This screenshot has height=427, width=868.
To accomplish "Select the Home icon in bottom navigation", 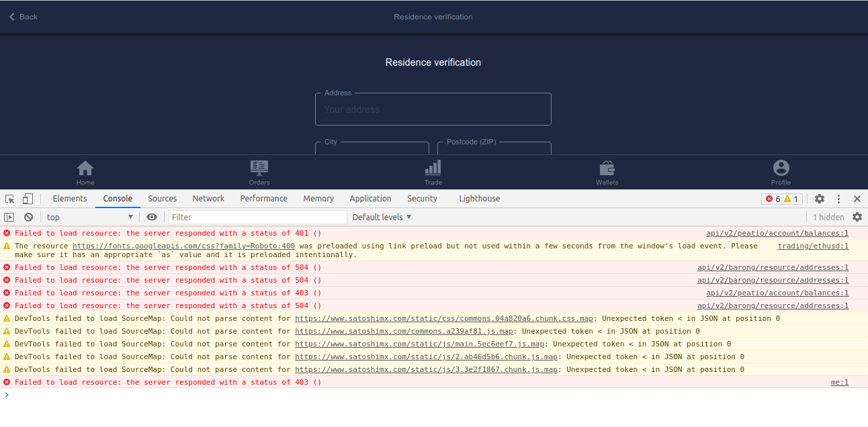I will point(85,167).
